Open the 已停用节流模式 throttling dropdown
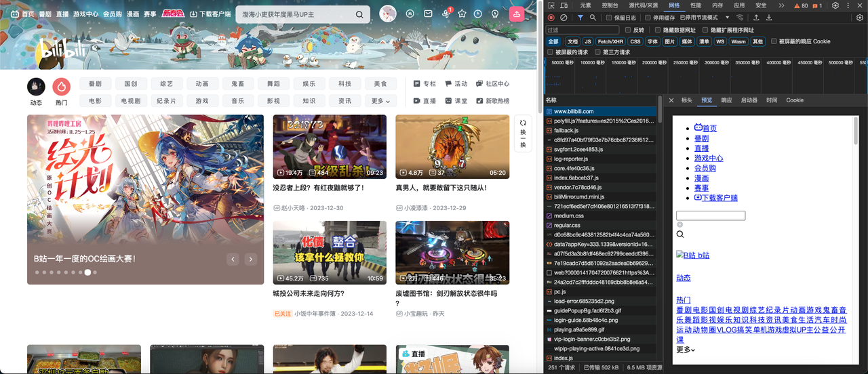Screen dimensions: 868x374 (705, 18)
